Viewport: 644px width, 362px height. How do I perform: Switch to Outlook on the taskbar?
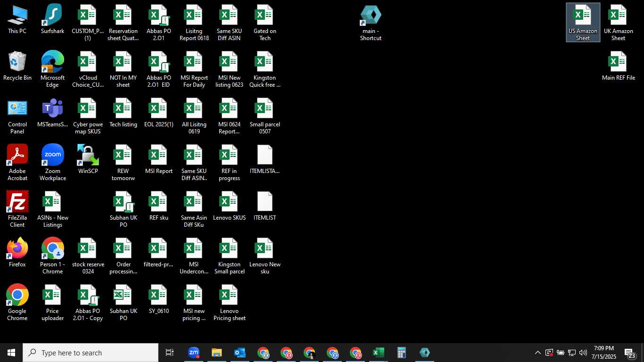coord(239,353)
